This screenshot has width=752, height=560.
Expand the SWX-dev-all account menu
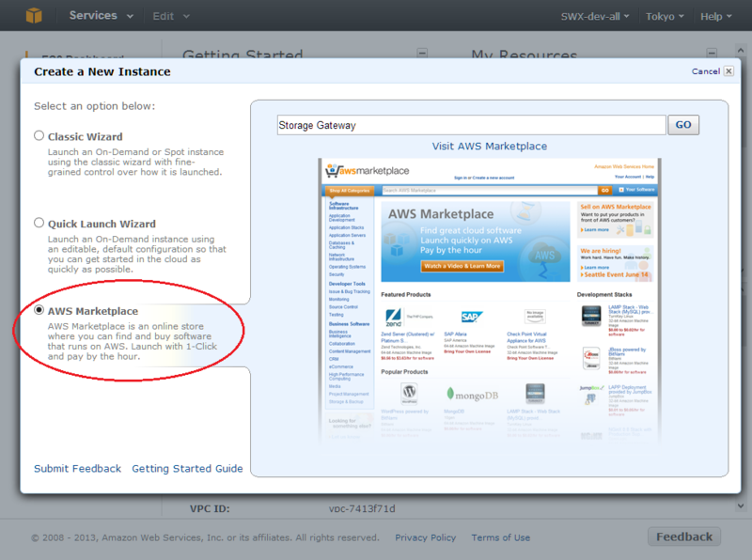click(595, 16)
